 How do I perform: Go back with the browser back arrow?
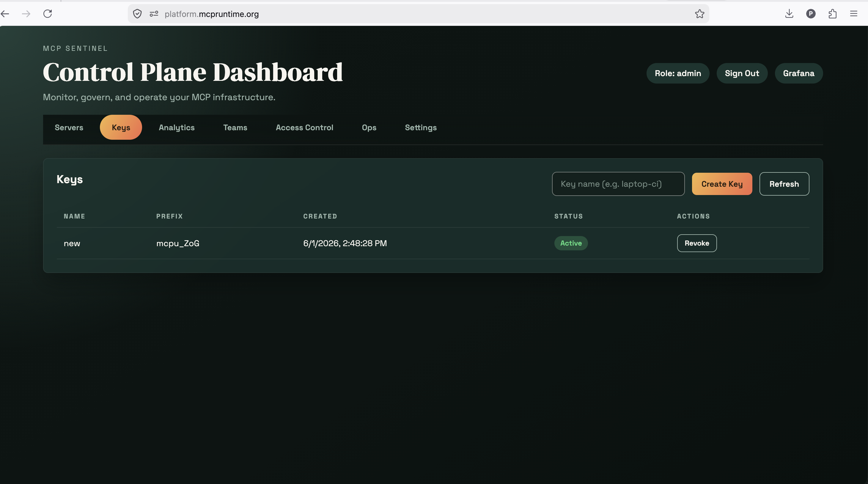click(x=5, y=14)
